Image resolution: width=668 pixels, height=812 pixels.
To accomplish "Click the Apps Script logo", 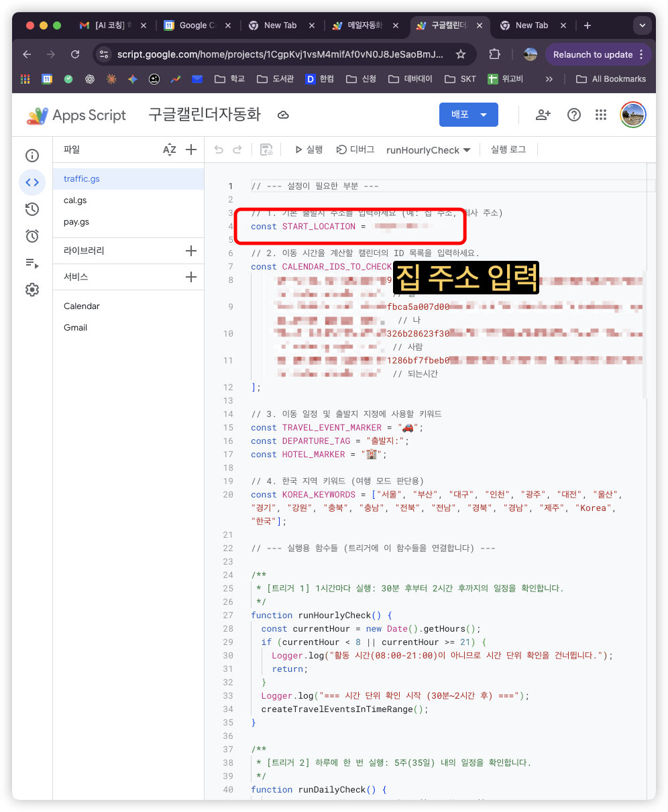I will [x=76, y=115].
